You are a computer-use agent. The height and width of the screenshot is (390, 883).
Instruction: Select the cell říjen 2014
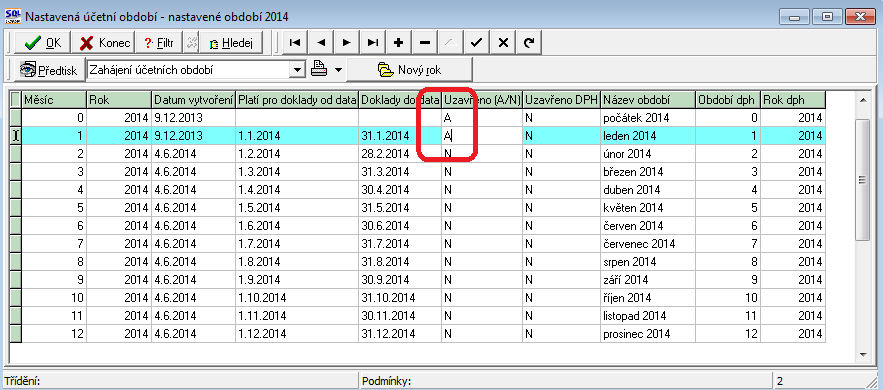[648, 298]
